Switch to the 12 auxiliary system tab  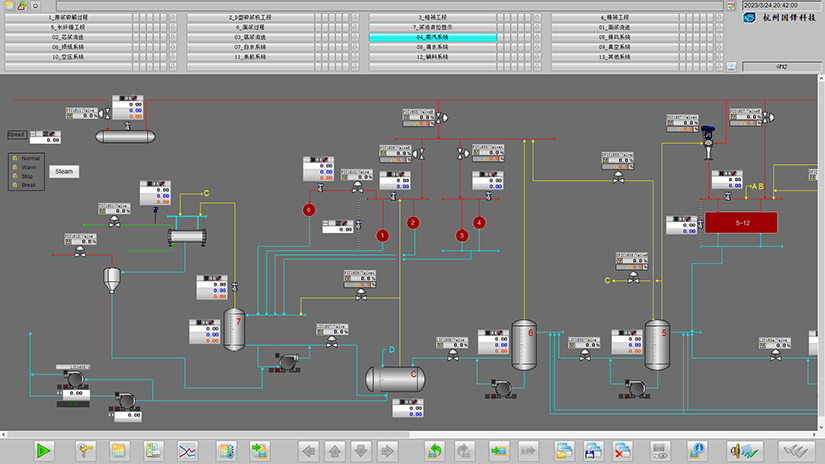pos(433,57)
